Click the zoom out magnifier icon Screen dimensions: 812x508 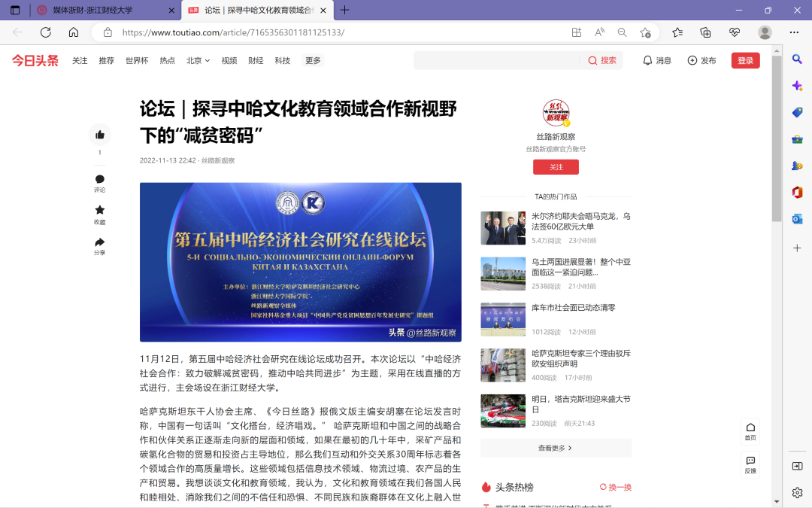(622, 32)
